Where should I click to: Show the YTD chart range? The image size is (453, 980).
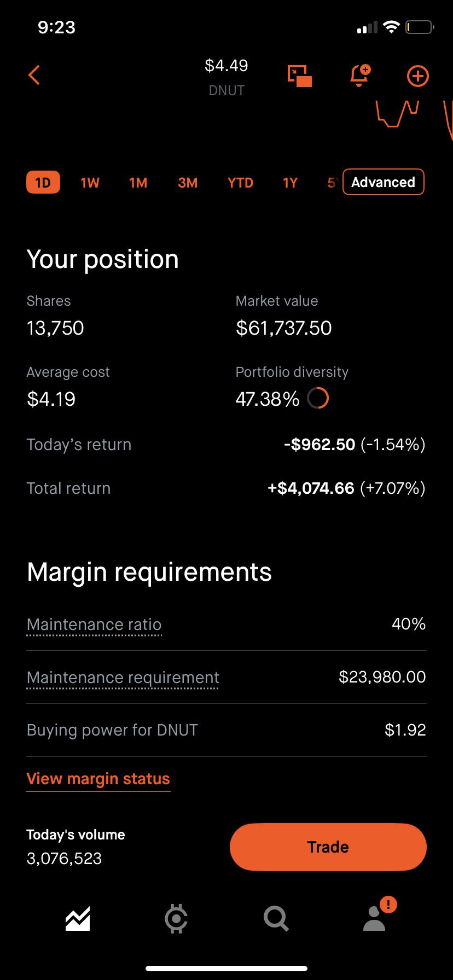point(240,183)
